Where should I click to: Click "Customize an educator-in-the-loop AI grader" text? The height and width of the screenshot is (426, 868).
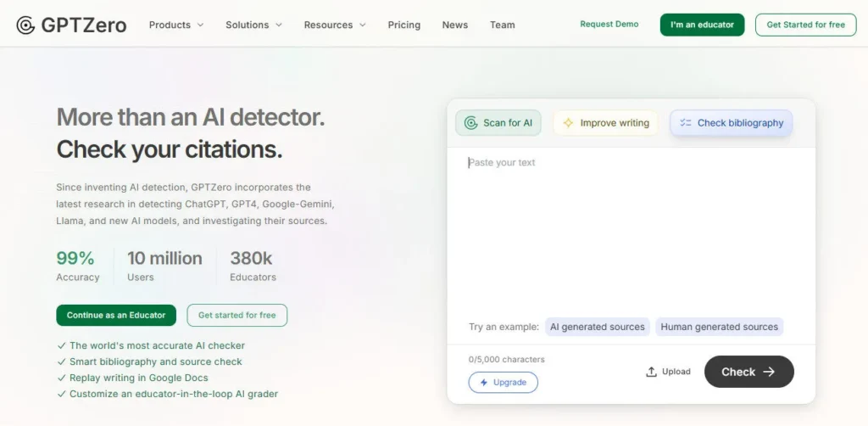tap(174, 394)
